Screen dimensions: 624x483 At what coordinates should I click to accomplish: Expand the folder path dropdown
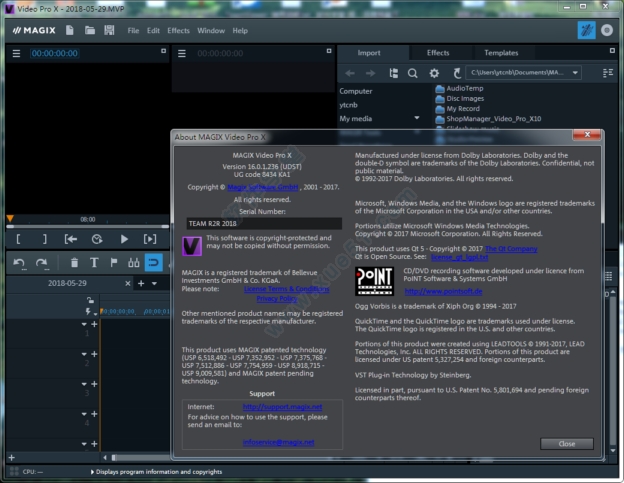[575, 73]
